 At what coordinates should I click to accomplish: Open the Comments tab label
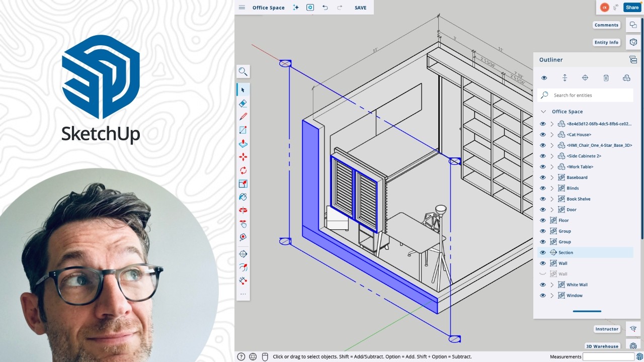pyautogui.click(x=606, y=25)
